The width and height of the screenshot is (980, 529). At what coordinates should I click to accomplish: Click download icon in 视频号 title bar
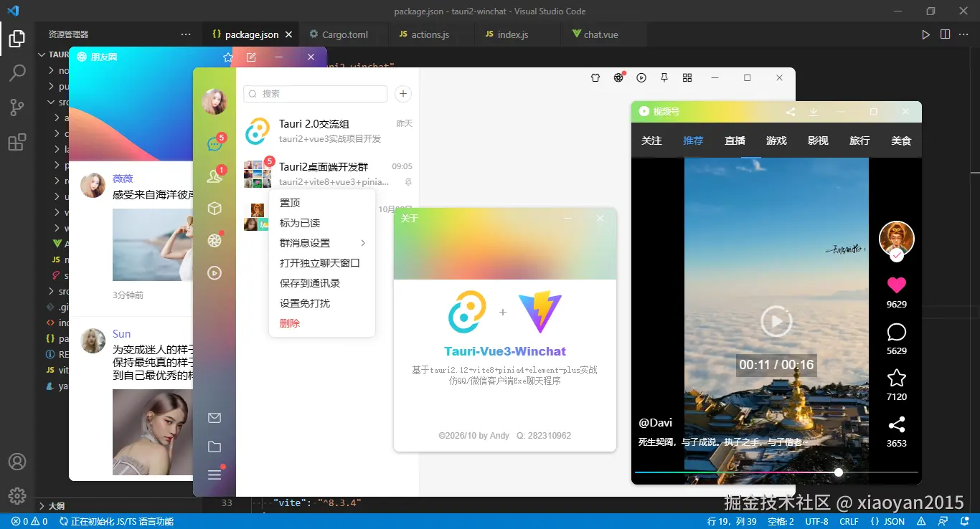(x=814, y=112)
